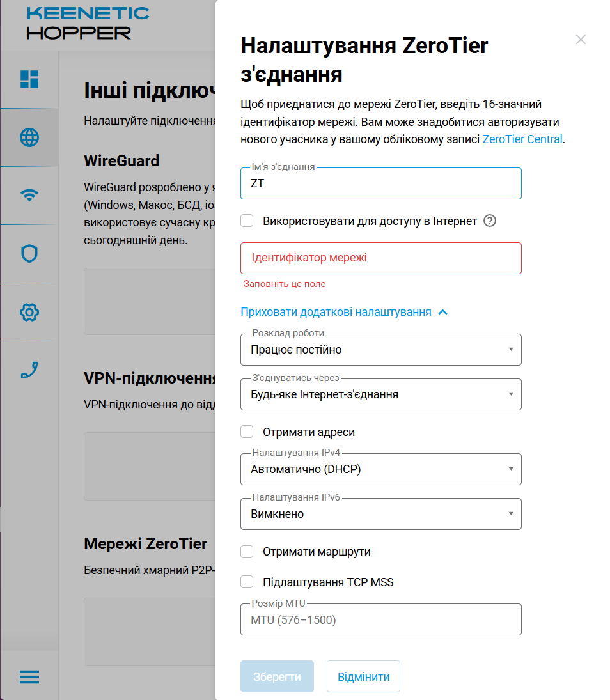Screen dimensions: 610x700
Task: Toggle the 'Отримати адреси' checkbox
Action: tap(247, 432)
